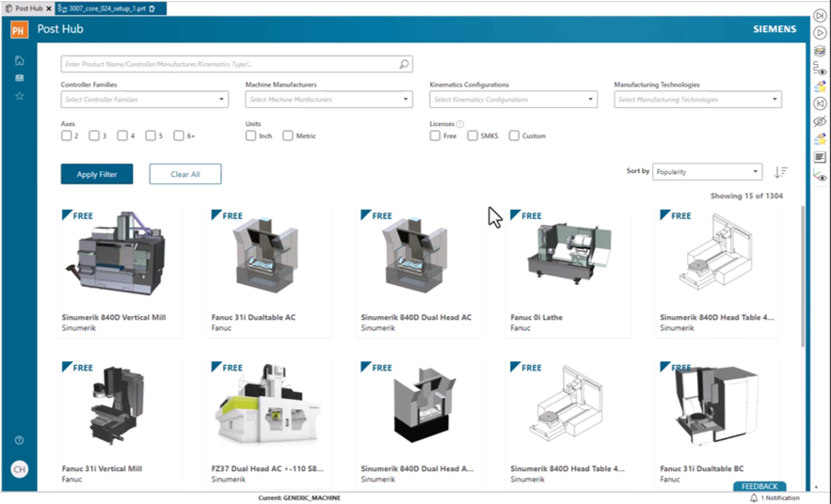
Task: Check the 3 axes checkbox
Action: click(94, 136)
